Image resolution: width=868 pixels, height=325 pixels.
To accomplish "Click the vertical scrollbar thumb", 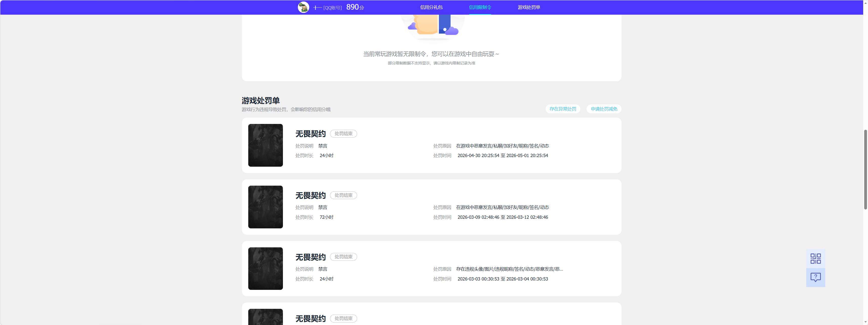I will (865, 169).
